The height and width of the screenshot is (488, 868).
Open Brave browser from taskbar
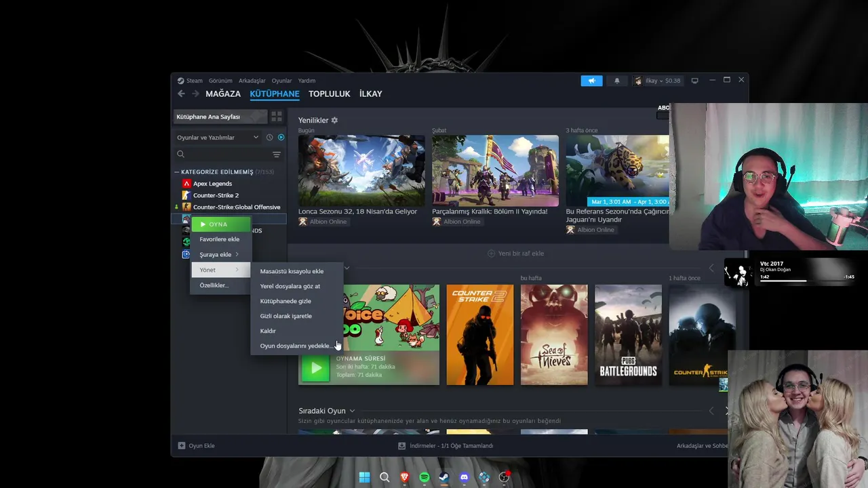[x=404, y=477]
